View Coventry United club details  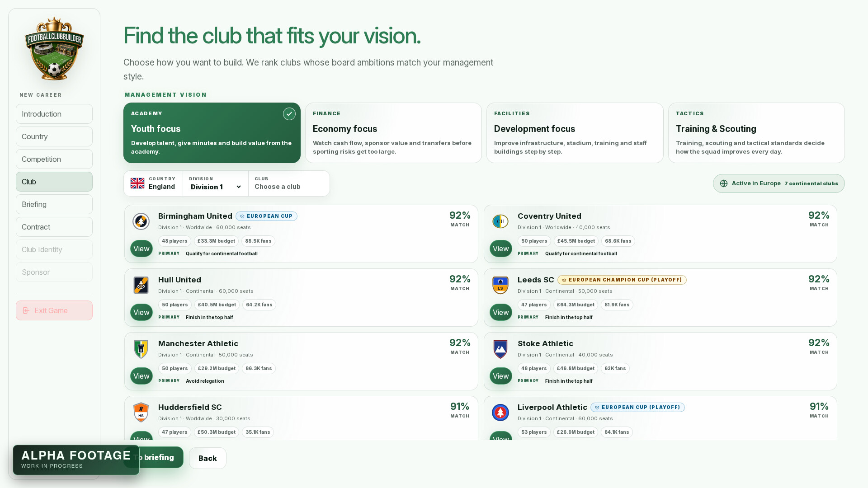[x=501, y=249]
